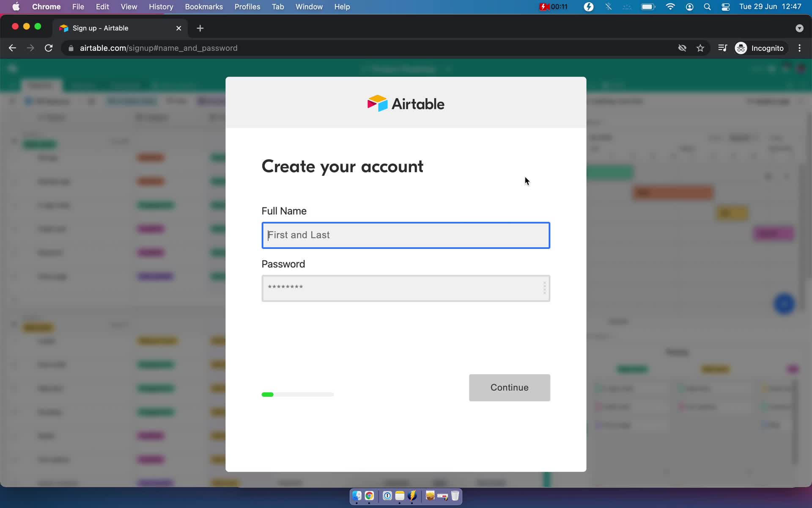
Task: Click the incognito profile icon
Action: pyautogui.click(x=741, y=48)
